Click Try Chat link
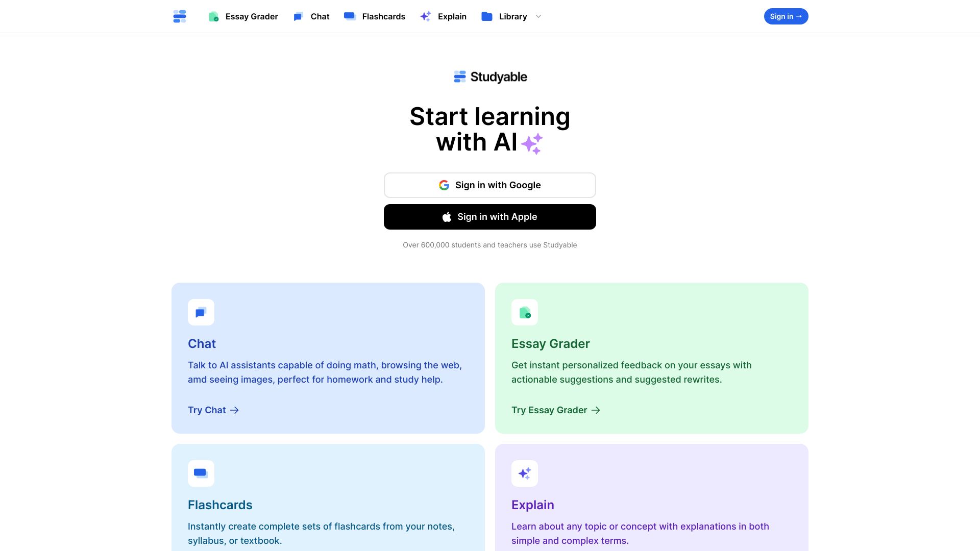This screenshot has height=551, width=980. point(213,410)
